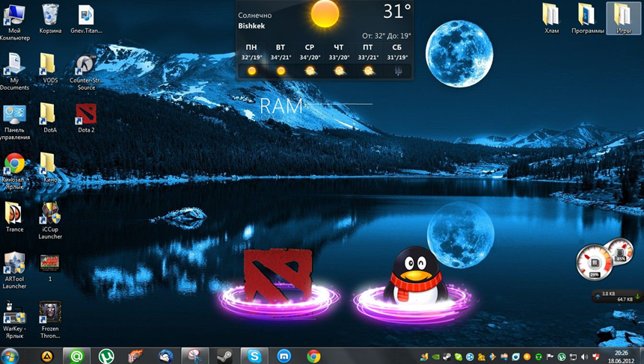
Task: Click the red shield tray icon
Action: 596,357
